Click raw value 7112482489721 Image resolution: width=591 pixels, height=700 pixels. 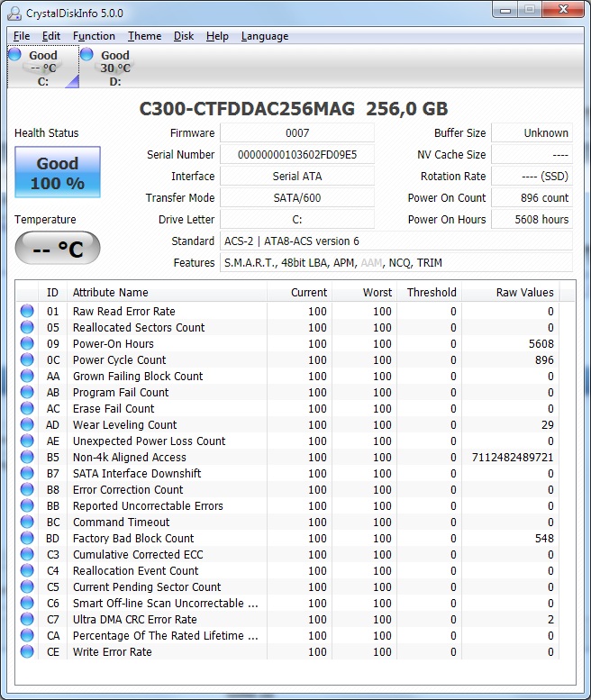pyautogui.click(x=513, y=457)
